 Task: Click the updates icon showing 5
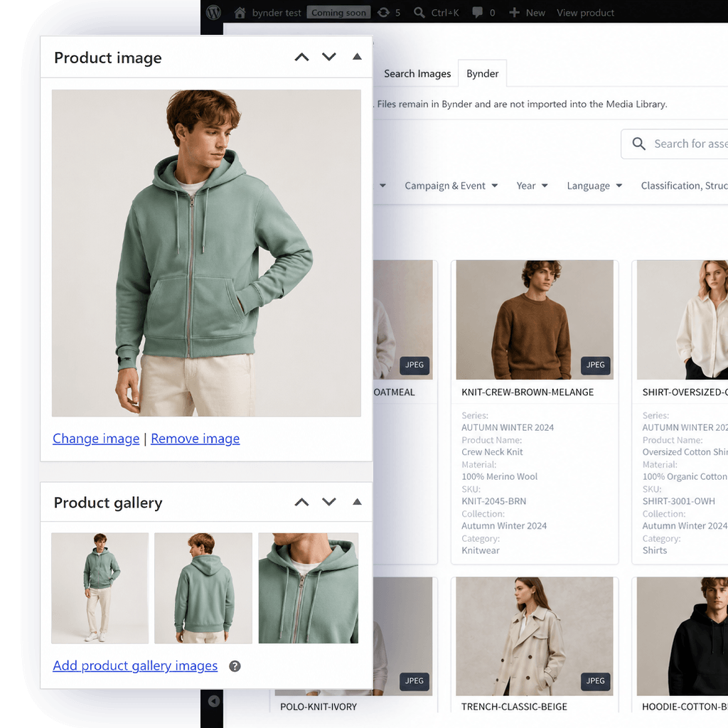(383, 13)
